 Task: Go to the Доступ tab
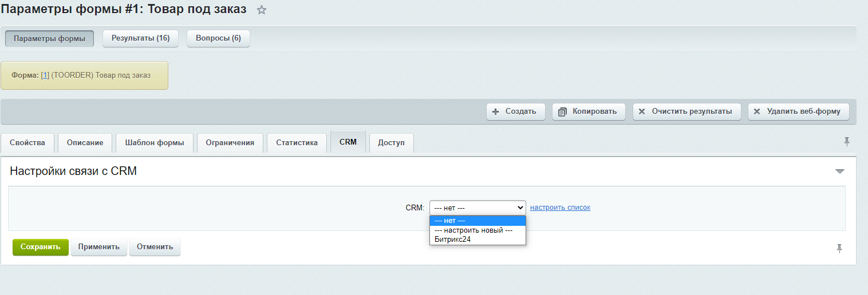pos(391,143)
